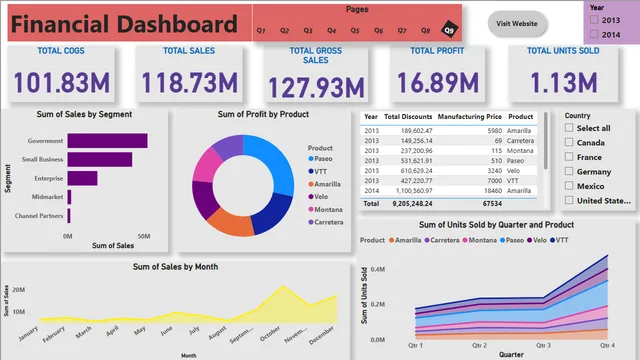Open page Q1 in Pages navigator
640x360 pixels.
[261, 31]
